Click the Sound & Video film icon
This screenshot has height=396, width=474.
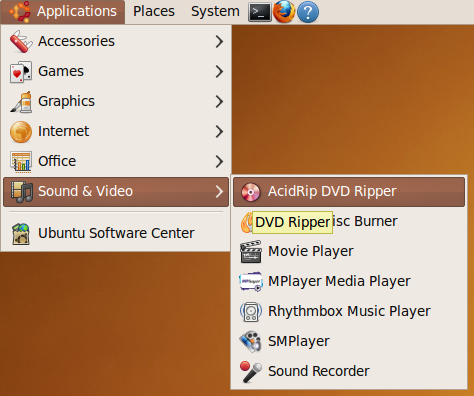click(x=22, y=192)
